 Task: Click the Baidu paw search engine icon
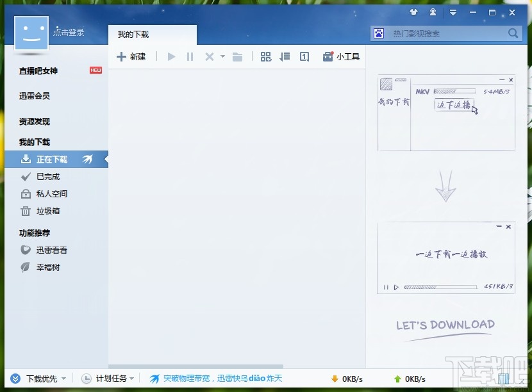[379, 33]
